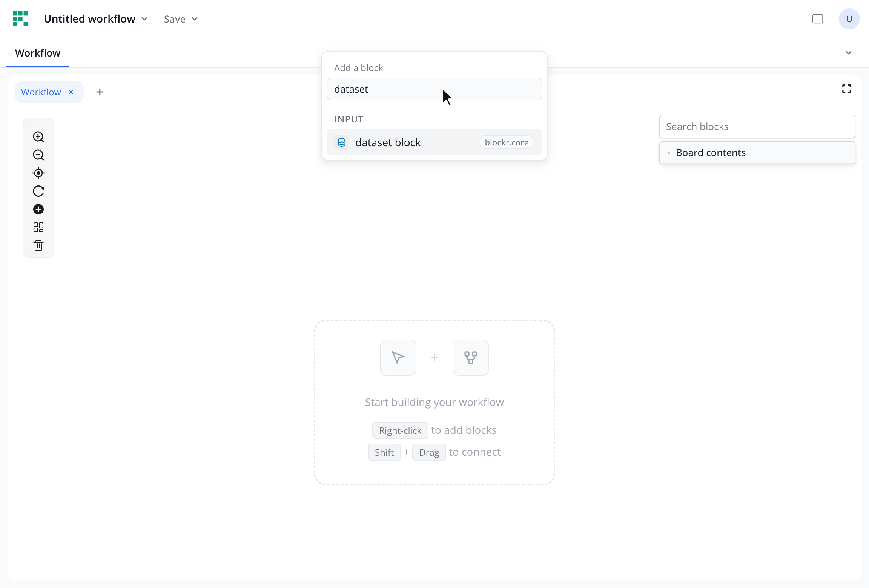Select the Workflow top tab

38,53
